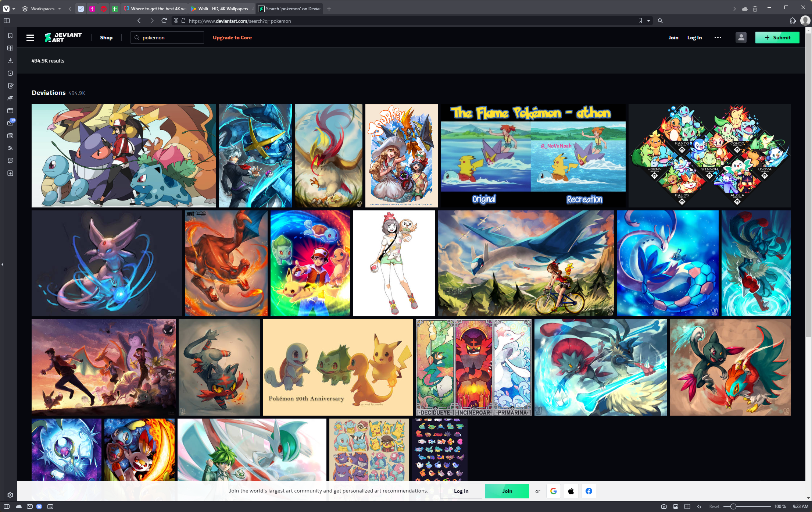This screenshot has height=512, width=812.
Task: Sign in with Apple icon
Action: click(x=571, y=491)
